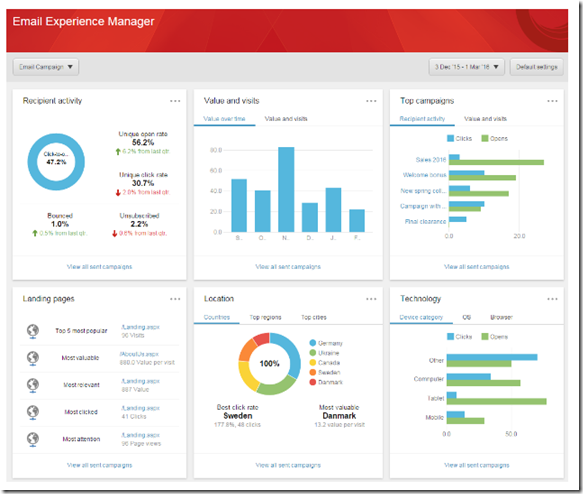Toggle Clicks legend swatch in Top campaigns
The height and width of the screenshot is (494, 583).
pos(451,139)
